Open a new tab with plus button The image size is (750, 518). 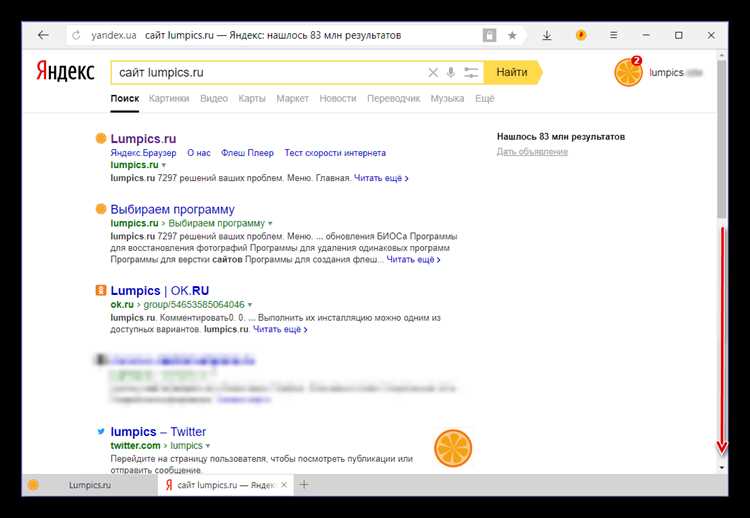point(304,485)
